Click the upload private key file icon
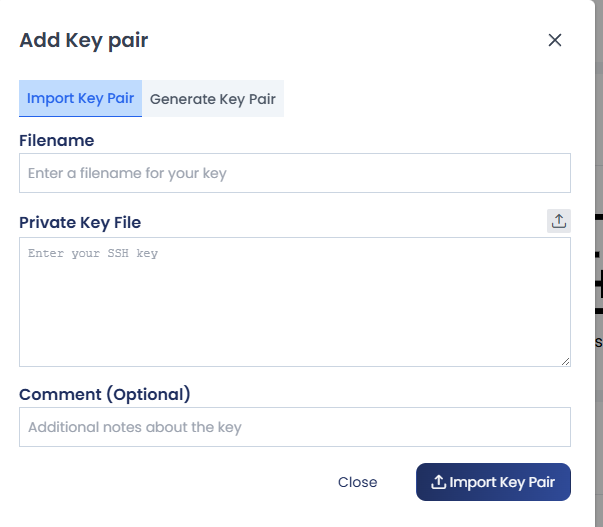The height and width of the screenshot is (527, 603). (559, 221)
